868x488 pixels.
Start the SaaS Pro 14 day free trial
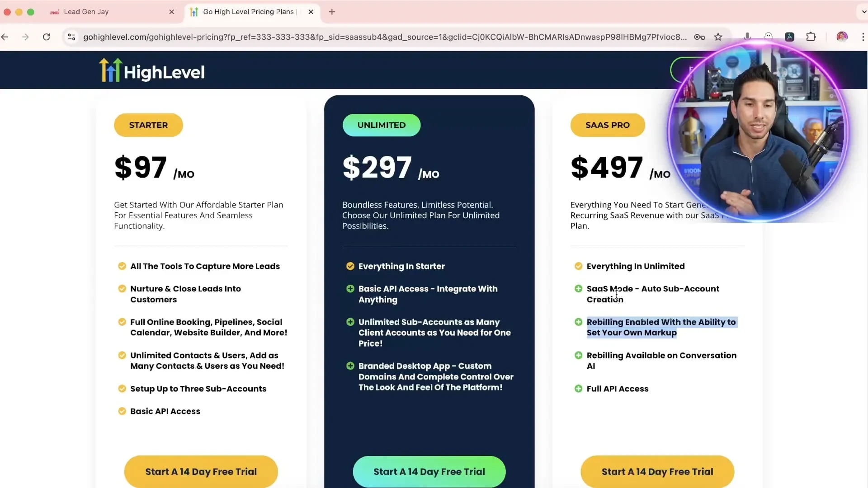tap(657, 472)
